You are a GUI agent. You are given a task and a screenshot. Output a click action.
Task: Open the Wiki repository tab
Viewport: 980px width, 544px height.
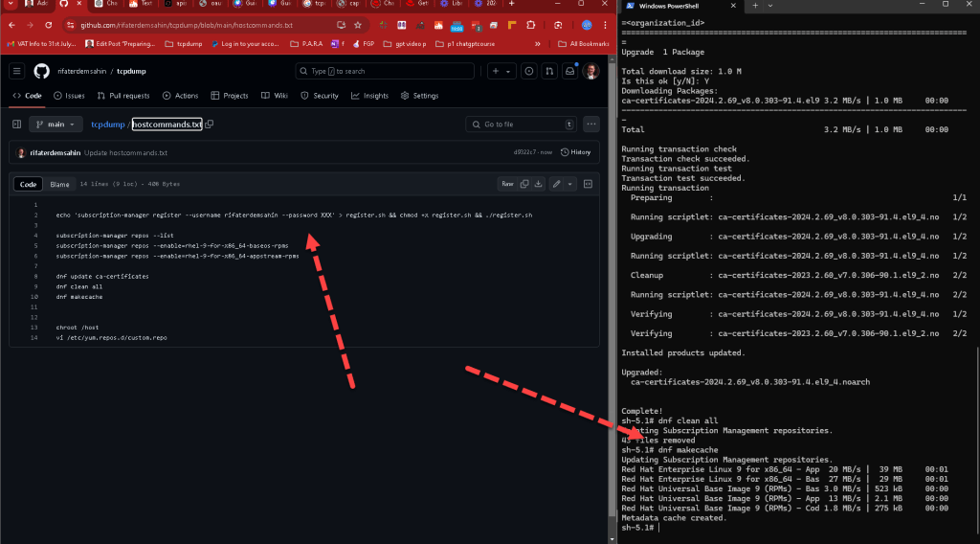point(275,96)
